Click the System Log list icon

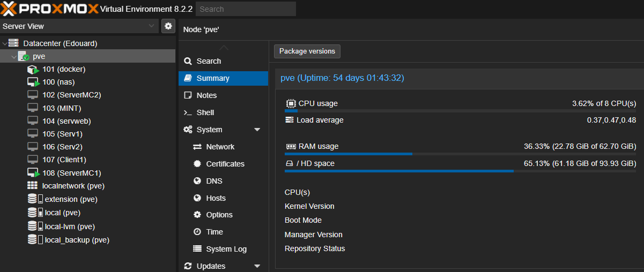(x=197, y=249)
